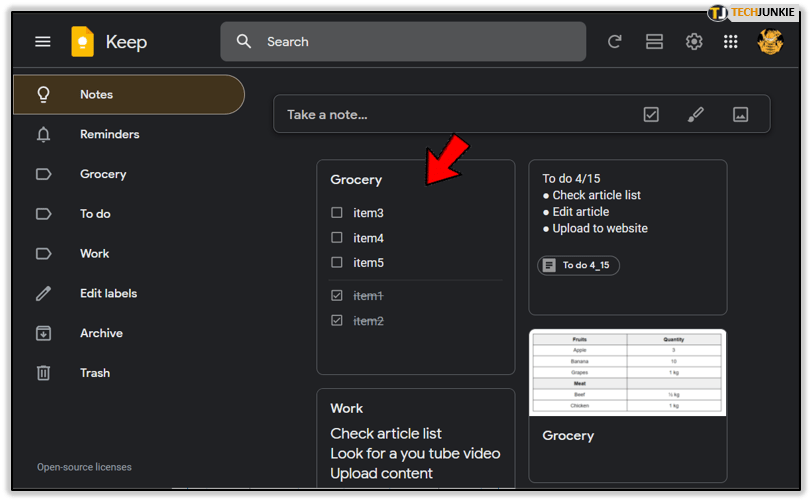Create a new list note icon
The width and height of the screenshot is (812, 502).
click(x=651, y=115)
